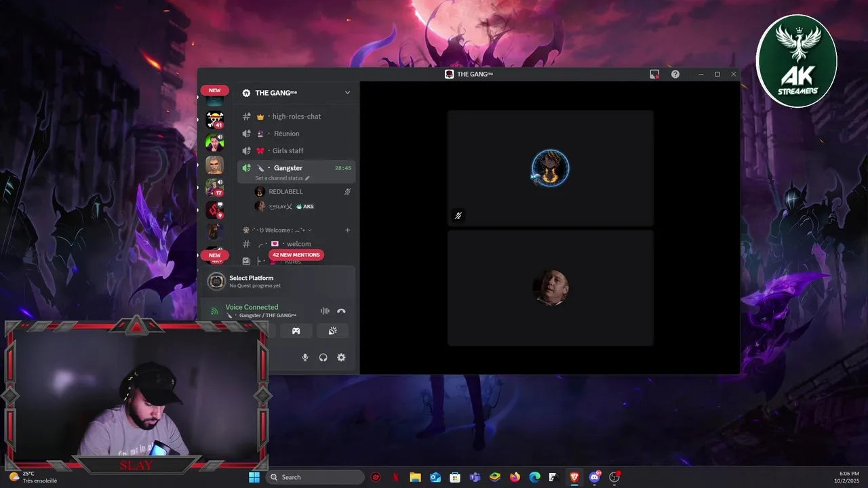Open the 3D character avatar server icon
This screenshot has width=868, height=488.
point(215,165)
